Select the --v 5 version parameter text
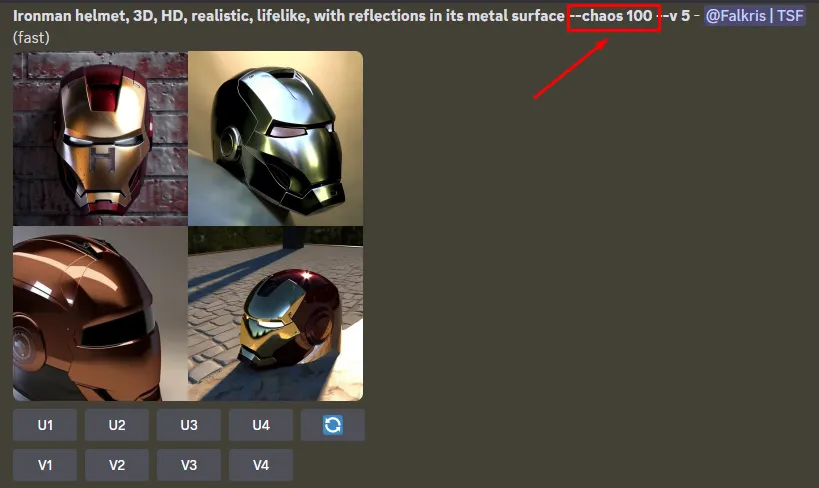The height and width of the screenshot is (488, 819). coord(676,16)
